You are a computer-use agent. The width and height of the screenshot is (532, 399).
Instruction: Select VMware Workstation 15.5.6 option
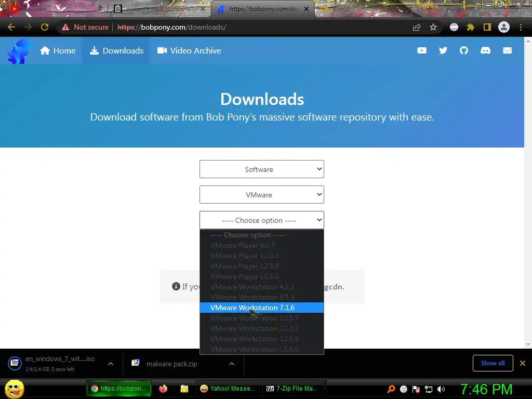click(262, 349)
